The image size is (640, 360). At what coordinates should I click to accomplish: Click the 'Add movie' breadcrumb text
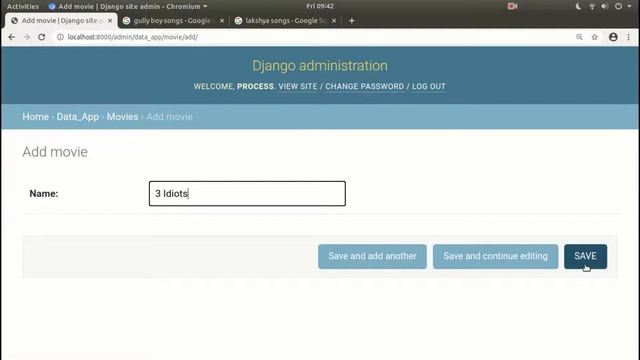169,117
